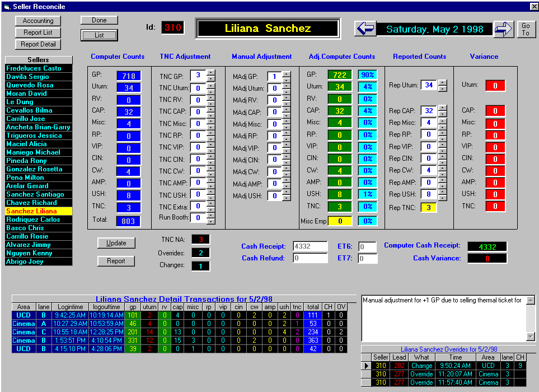
Task: Select seller Ancheta Brian-Garry
Action: point(39,127)
